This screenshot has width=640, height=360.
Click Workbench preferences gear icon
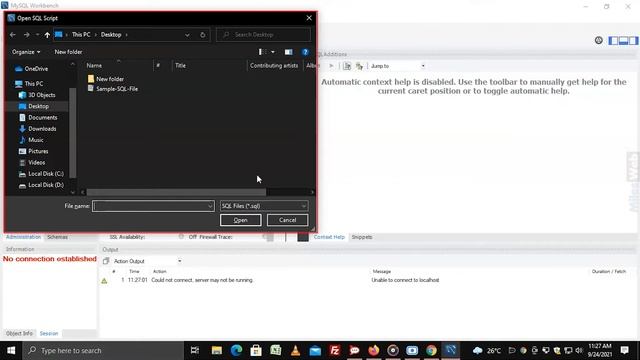pos(598,40)
